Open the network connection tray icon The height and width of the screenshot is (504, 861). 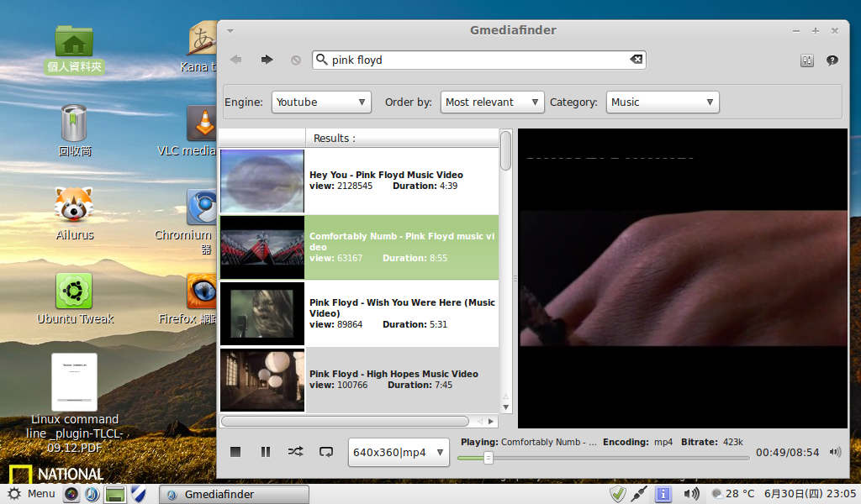(x=639, y=494)
